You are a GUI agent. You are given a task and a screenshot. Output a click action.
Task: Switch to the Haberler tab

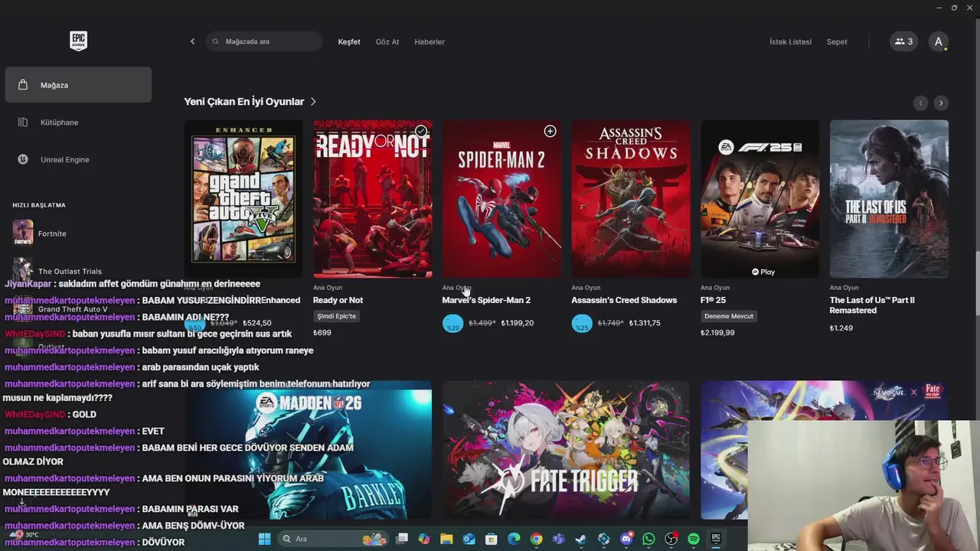(x=430, y=41)
